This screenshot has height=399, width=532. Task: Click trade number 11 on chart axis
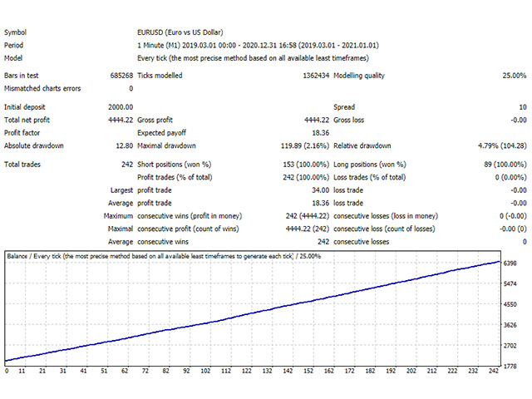click(22, 371)
